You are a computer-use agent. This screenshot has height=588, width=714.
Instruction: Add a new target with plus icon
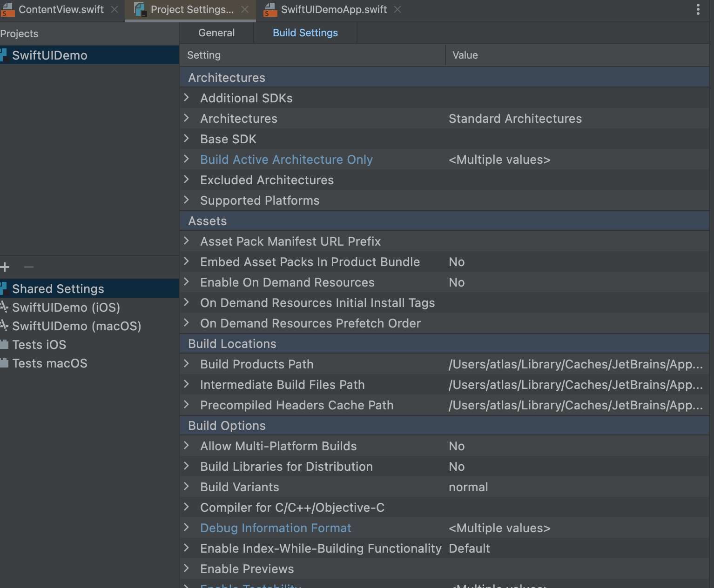(x=5, y=267)
